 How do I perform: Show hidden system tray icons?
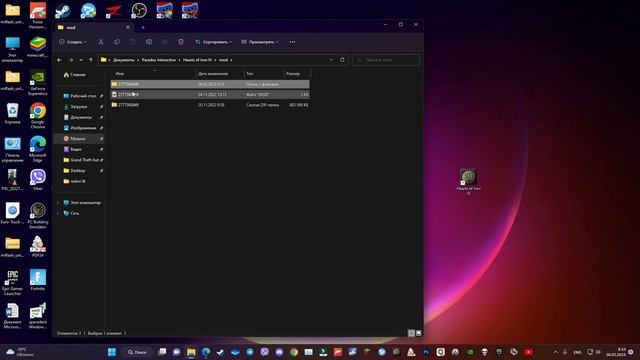pos(555,352)
